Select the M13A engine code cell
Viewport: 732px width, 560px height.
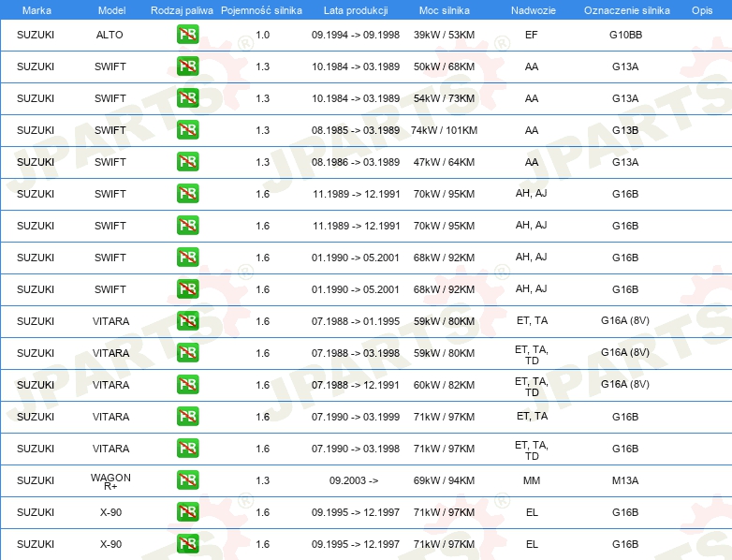(625, 480)
